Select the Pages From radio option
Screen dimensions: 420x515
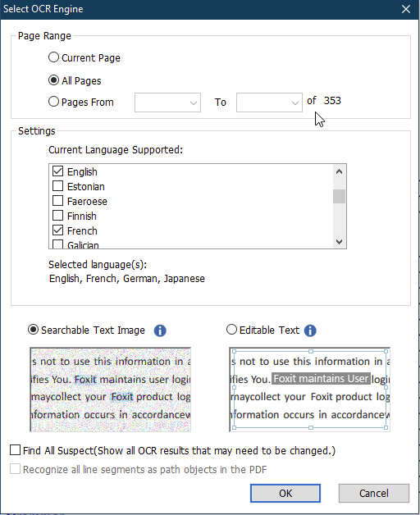point(53,102)
